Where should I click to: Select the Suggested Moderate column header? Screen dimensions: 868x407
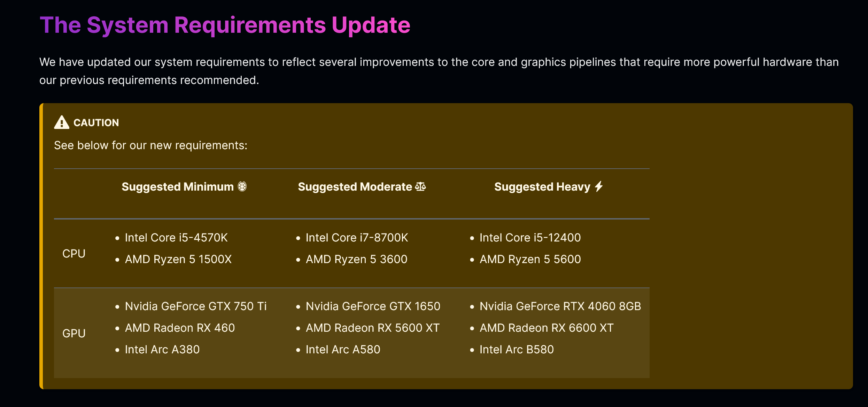click(x=362, y=187)
